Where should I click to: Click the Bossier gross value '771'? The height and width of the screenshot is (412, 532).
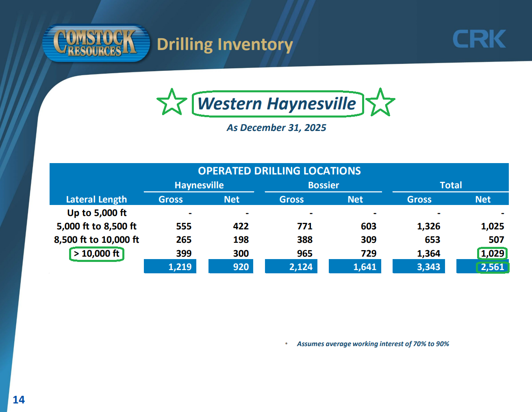pos(305,226)
